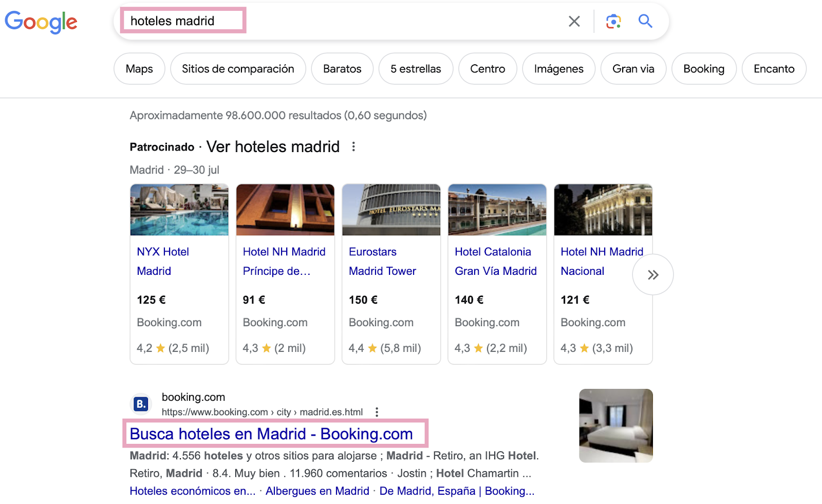This screenshot has height=504, width=822.
Task: Enable the 'Baratos' filter chip
Action: tap(342, 68)
